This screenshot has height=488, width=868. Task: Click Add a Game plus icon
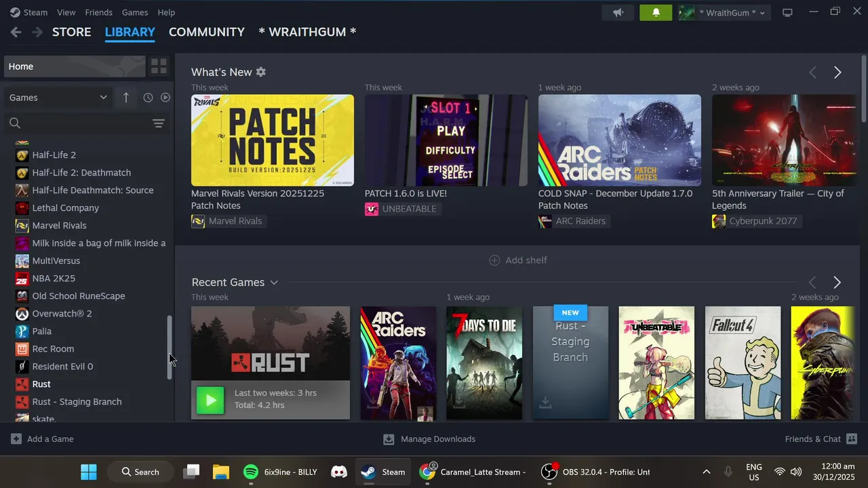(16, 439)
